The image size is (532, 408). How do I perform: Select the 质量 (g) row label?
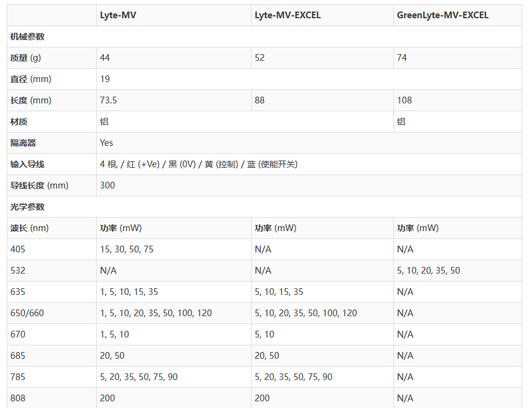tap(26, 58)
